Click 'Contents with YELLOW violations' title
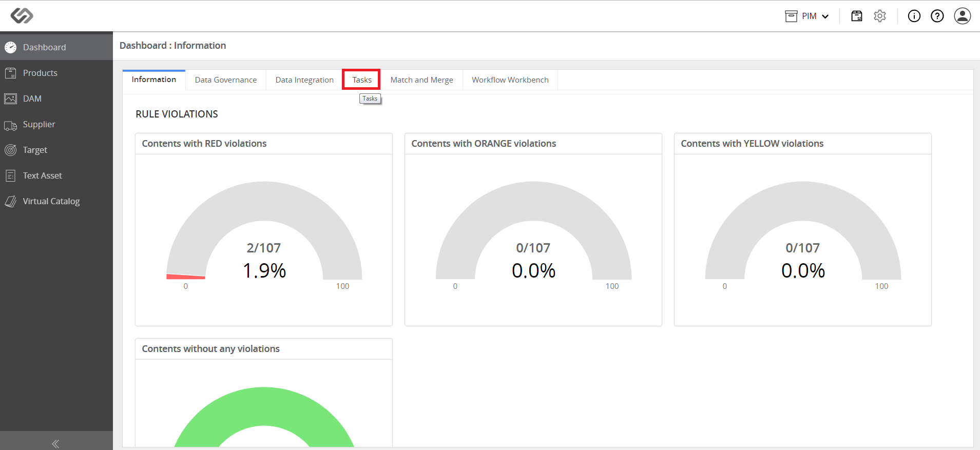Image resolution: width=980 pixels, height=450 pixels. click(752, 144)
